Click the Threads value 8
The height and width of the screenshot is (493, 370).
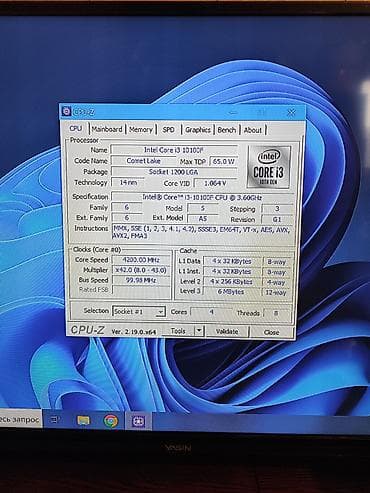tap(276, 313)
